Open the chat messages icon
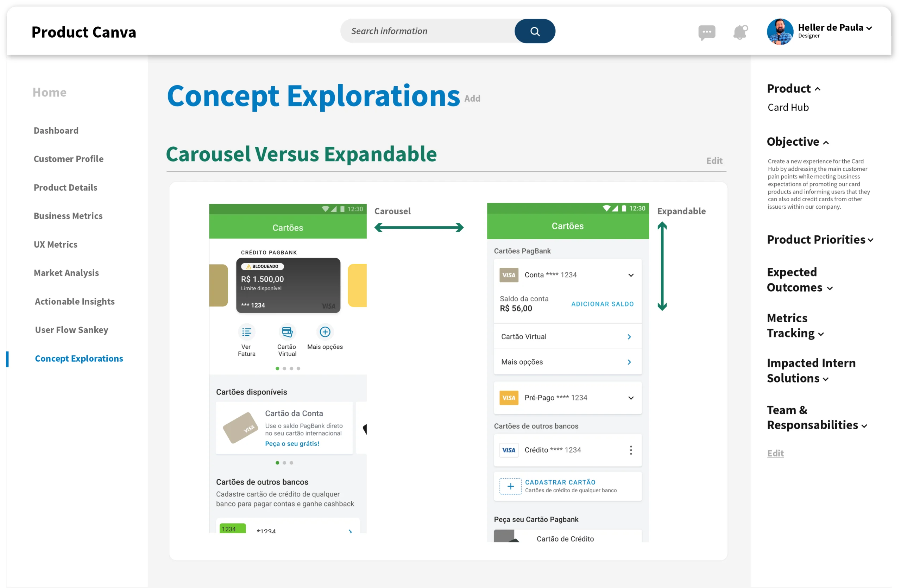Image resolution: width=901 pixels, height=588 pixels. (706, 32)
